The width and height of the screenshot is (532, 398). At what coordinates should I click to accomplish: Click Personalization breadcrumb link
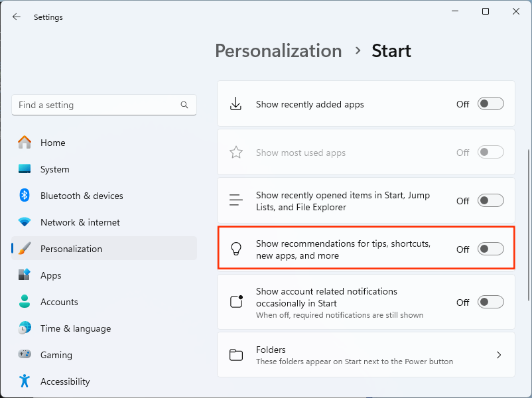pos(278,51)
